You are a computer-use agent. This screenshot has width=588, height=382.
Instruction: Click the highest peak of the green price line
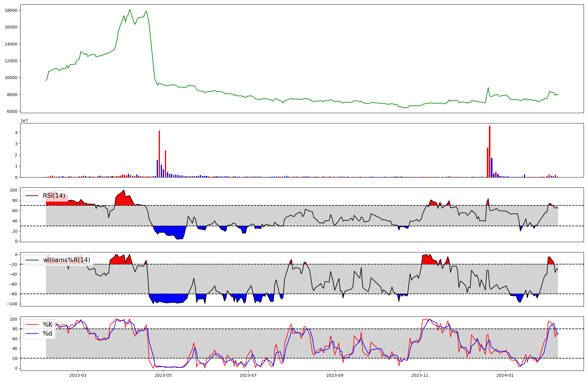(130, 9)
